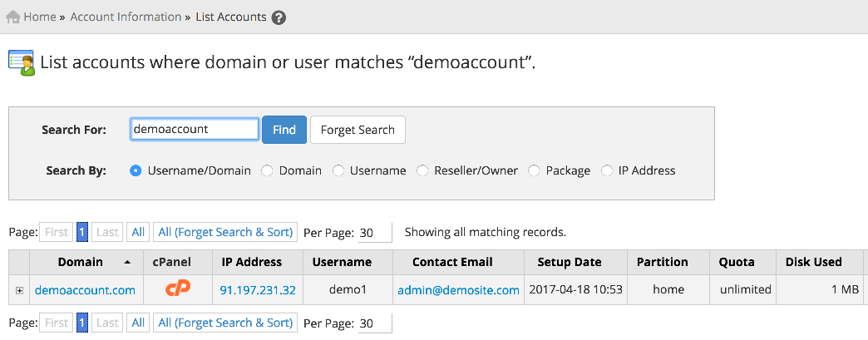Open the help question mark icon
This screenshot has height=340, width=868.
279,17
